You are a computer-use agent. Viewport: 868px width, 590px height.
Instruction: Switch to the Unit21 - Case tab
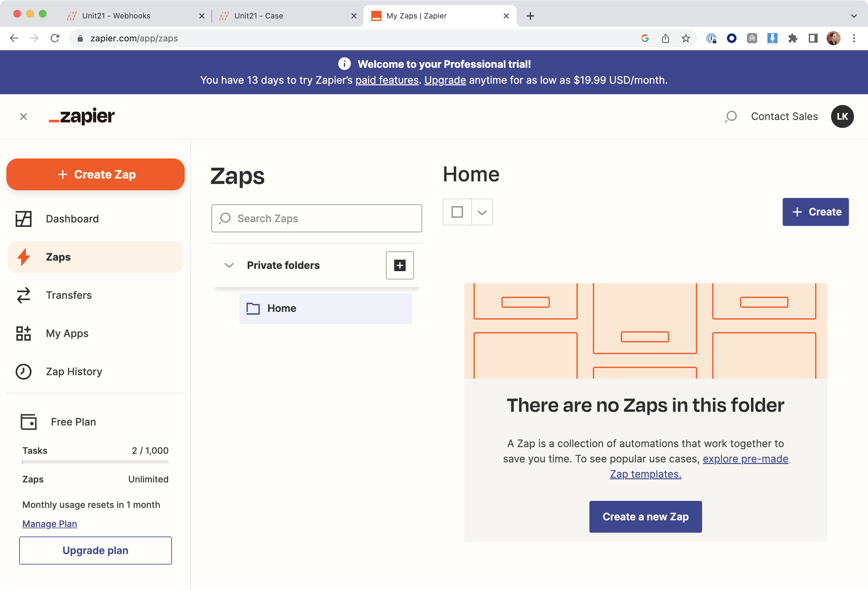(x=259, y=16)
